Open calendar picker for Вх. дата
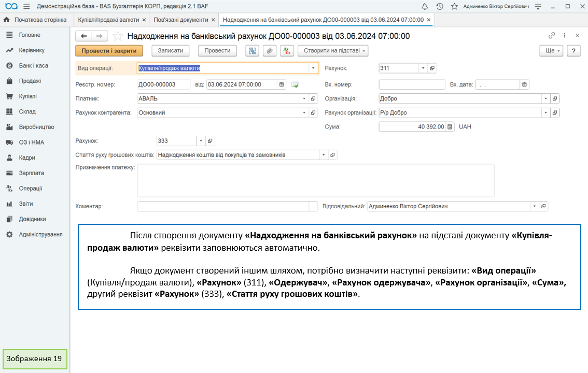The width and height of the screenshot is (588, 373). tap(524, 84)
